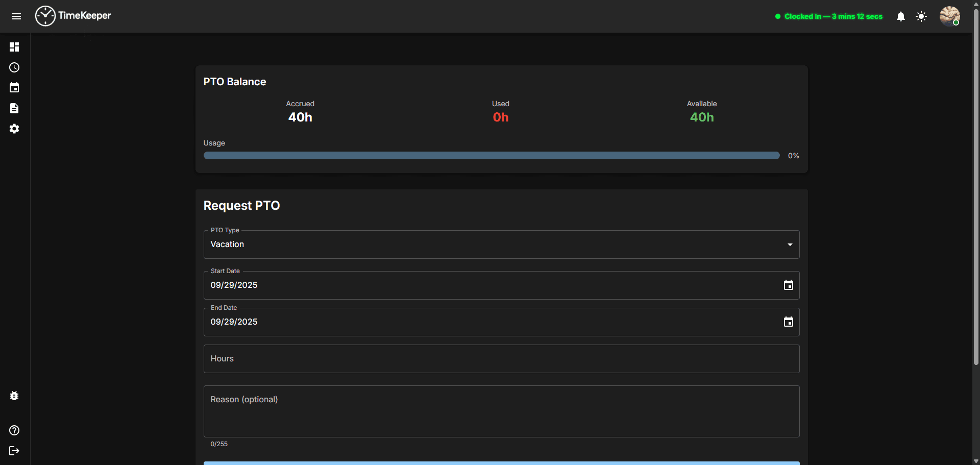Click the bug report icon in sidebar
980x465 pixels.
14,396
